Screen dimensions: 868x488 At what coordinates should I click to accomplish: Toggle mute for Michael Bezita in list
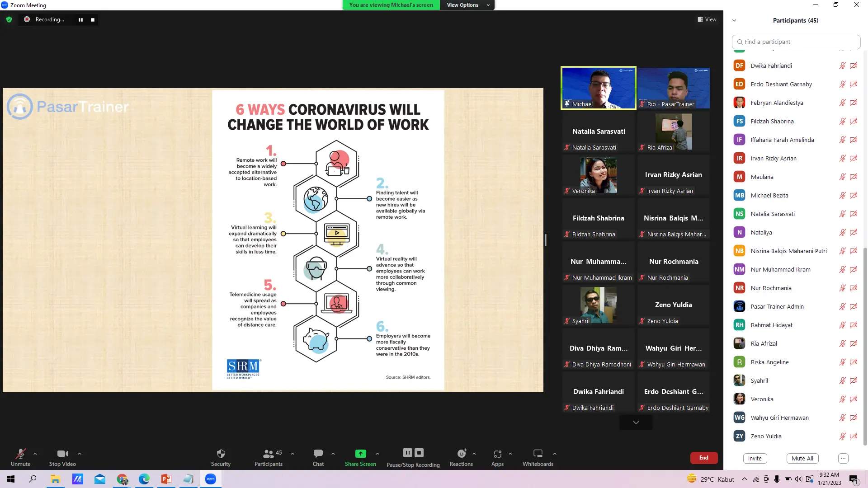[842, 195]
